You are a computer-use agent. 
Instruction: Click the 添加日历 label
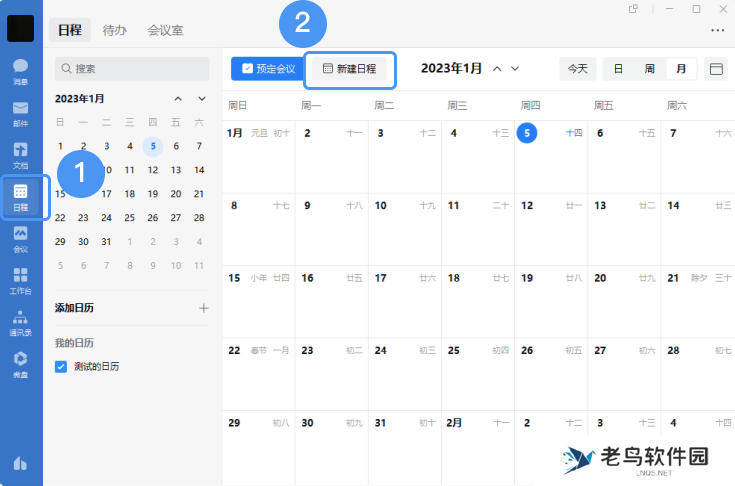[x=74, y=308]
